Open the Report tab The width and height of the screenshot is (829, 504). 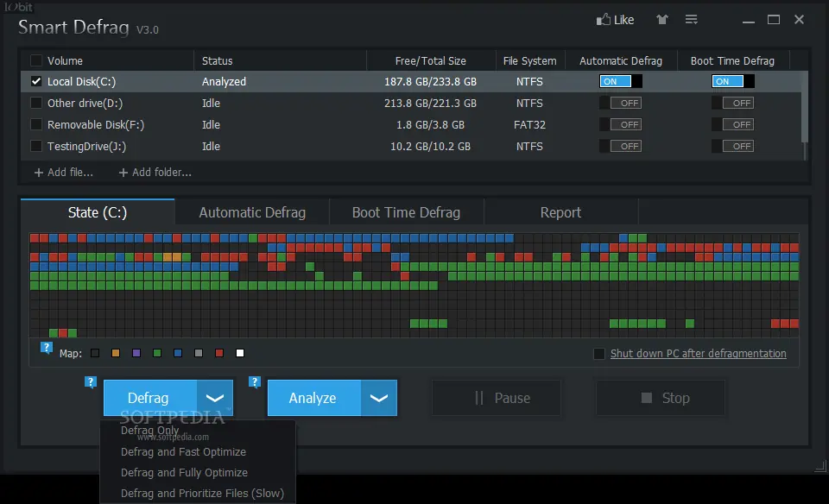(560, 212)
